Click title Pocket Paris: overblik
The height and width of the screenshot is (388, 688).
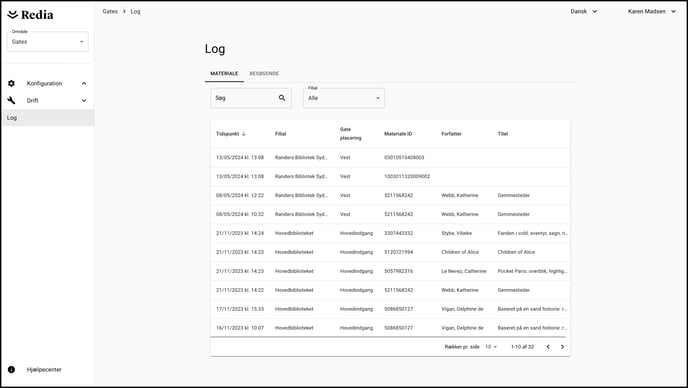(532, 271)
